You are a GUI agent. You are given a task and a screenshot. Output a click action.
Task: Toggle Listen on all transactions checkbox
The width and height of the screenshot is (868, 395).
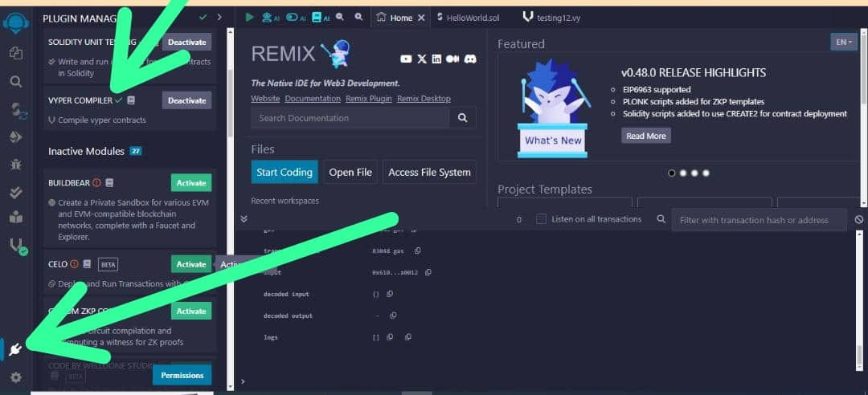pyautogui.click(x=542, y=219)
